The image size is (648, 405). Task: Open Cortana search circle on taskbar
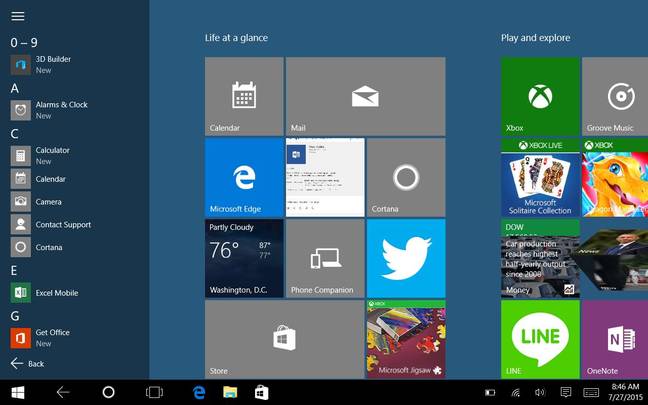pyautogui.click(x=108, y=392)
